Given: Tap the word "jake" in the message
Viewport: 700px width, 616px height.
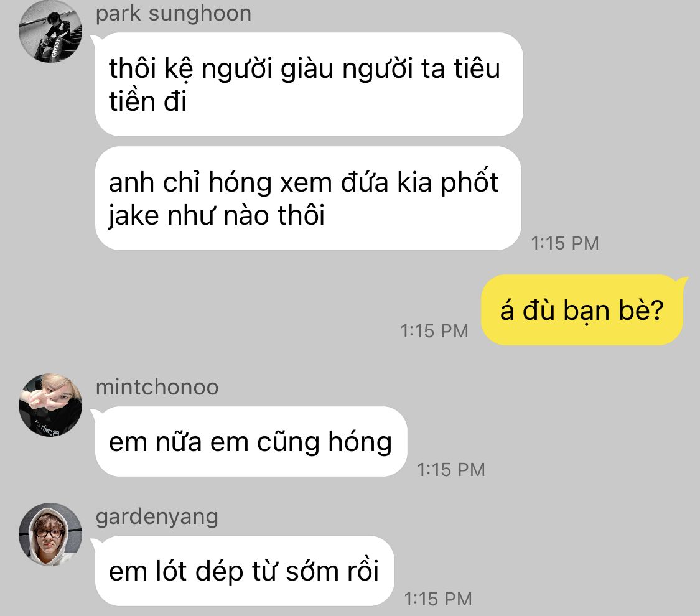Looking at the screenshot, I should tap(134, 216).
